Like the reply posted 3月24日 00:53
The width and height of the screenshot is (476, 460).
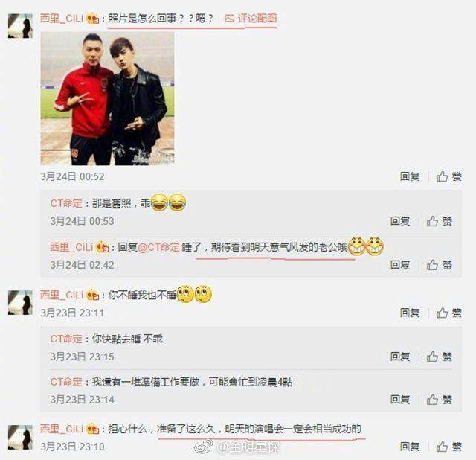tap(440, 221)
